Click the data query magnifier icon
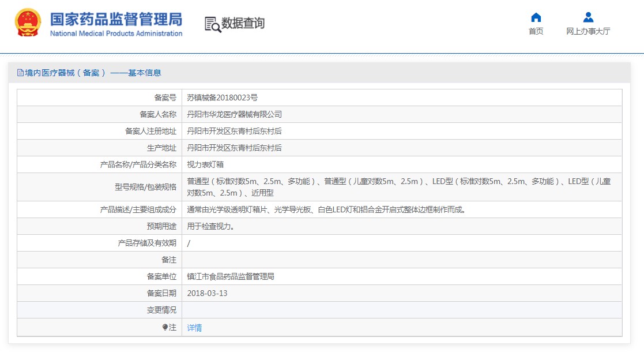This screenshot has height=356, width=644. pos(212,24)
